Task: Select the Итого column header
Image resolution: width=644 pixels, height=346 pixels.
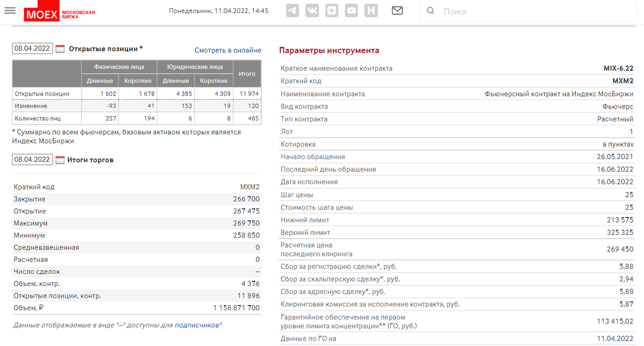Action: [247, 74]
